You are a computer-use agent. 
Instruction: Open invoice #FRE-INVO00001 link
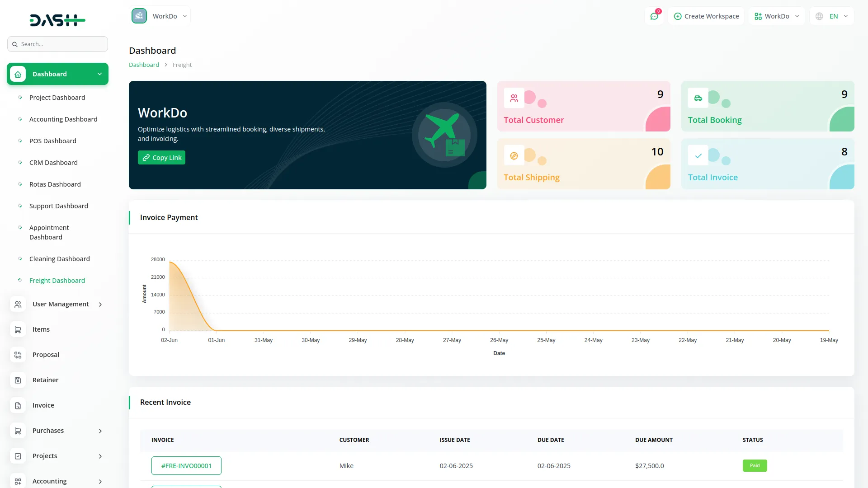pos(186,466)
